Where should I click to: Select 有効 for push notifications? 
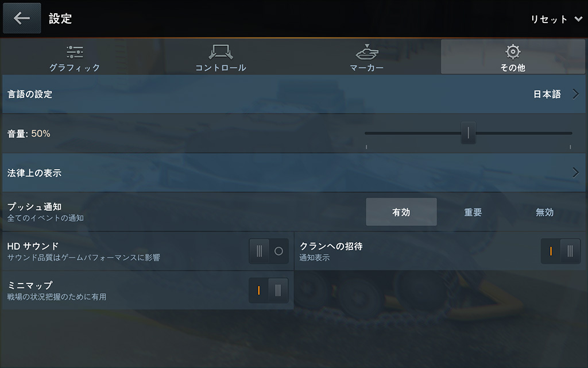point(401,212)
